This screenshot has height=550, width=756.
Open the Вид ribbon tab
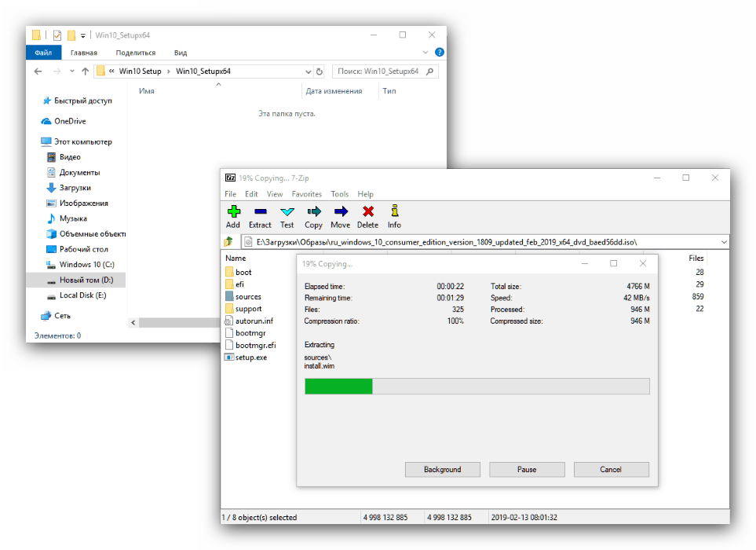[x=181, y=53]
